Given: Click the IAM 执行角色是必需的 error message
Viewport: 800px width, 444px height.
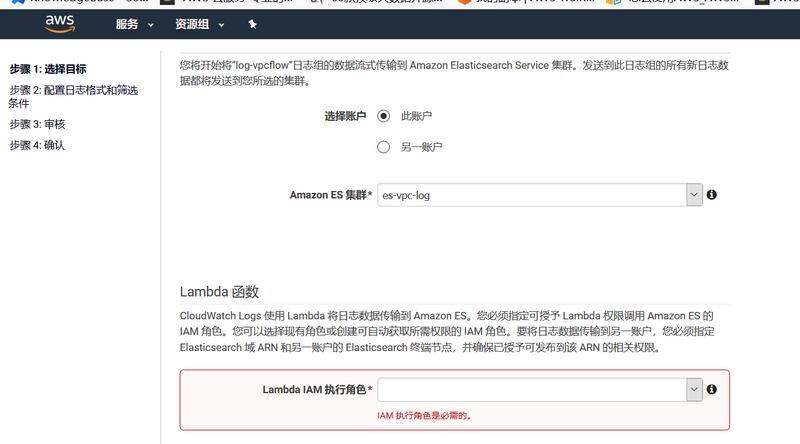Looking at the screenshot, I should [x=424, y=415].
